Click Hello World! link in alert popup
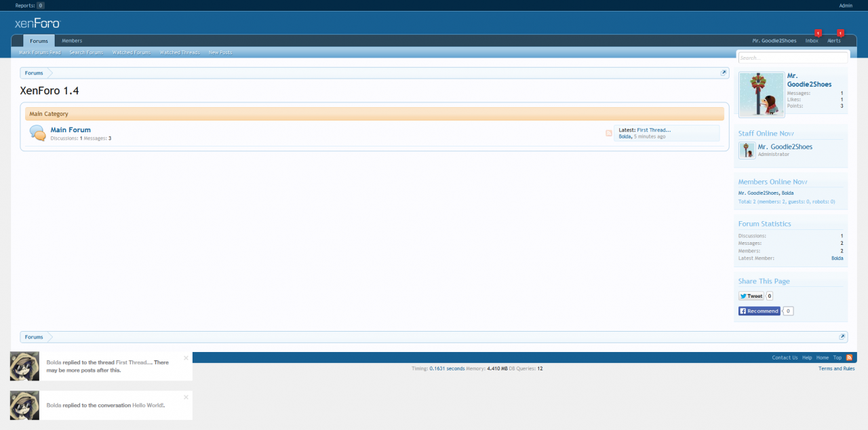The height and width of the screenshot is (430, 868). click(148, 405)
